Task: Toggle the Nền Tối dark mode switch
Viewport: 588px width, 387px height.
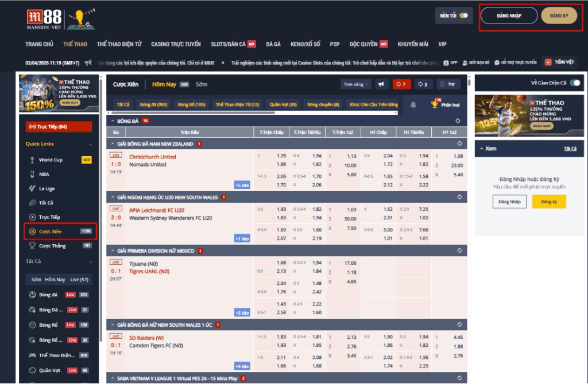Action: coord(464,16)
